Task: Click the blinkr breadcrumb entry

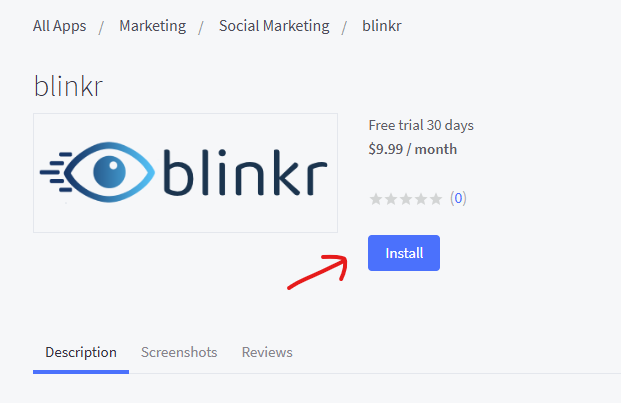Action: (x=382, y=26)
